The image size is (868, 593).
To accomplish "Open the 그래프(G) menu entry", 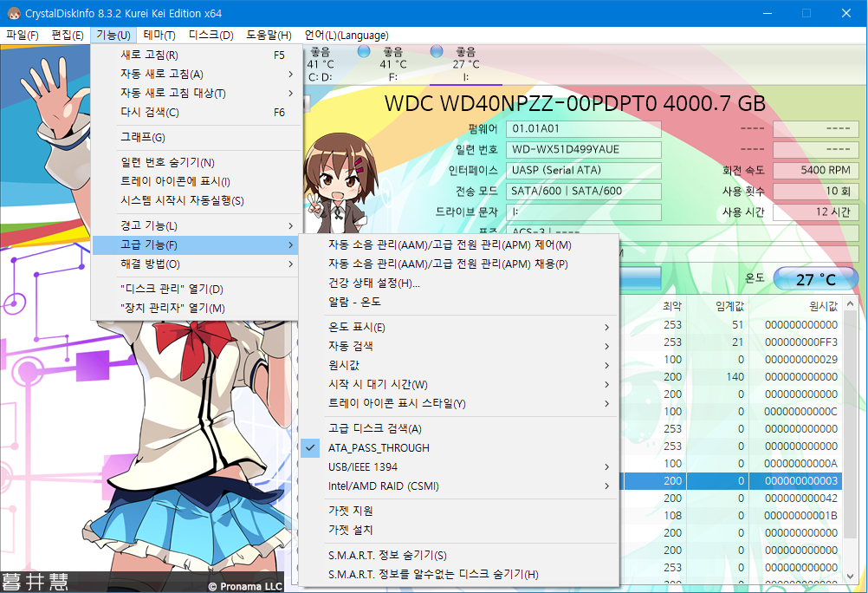I will 197,138.
